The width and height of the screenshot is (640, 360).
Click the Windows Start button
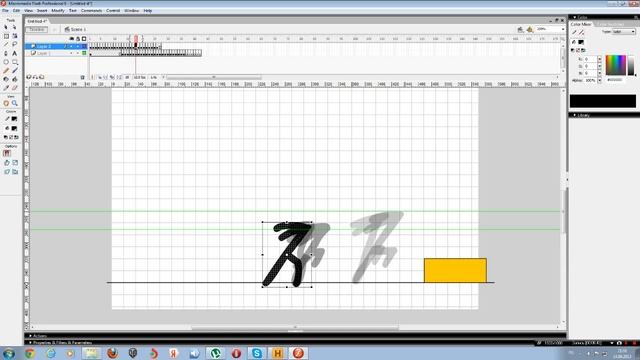9,353
